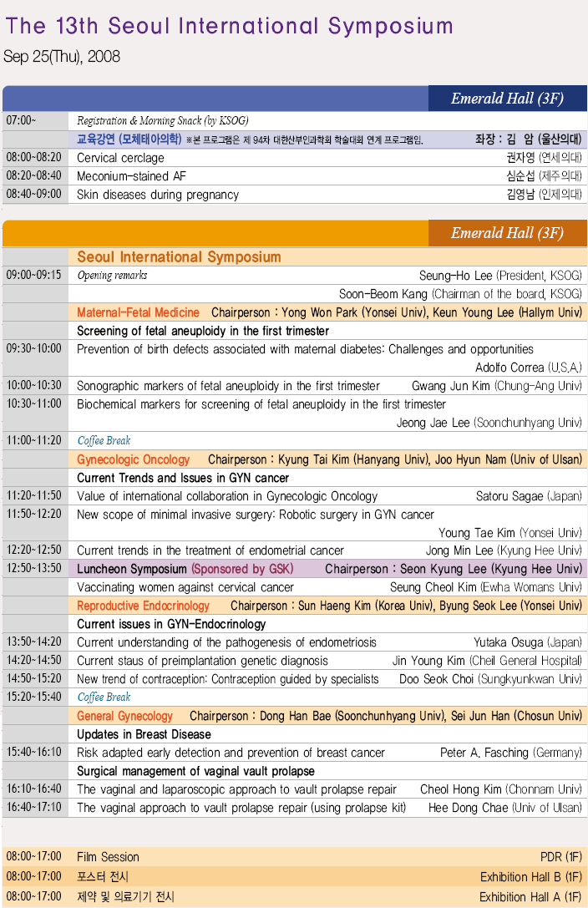Click speaker 'Adolfo Correa (U.S.A.)'
588x908 pixels.
(x=529, y=368)
